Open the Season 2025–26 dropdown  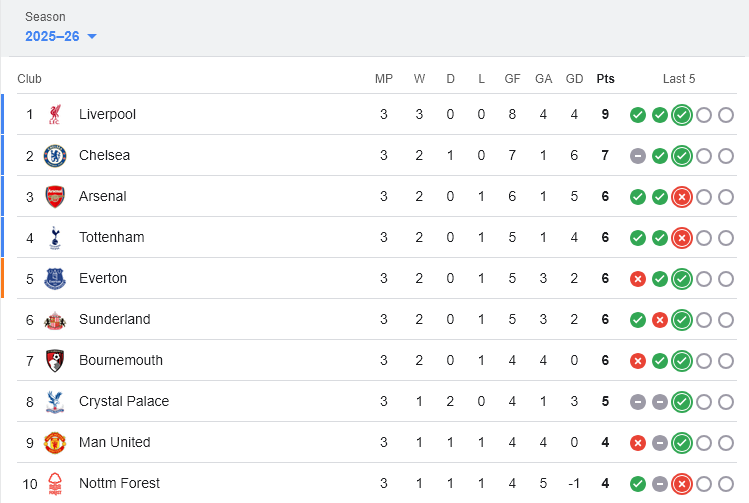tap(61, 36)
